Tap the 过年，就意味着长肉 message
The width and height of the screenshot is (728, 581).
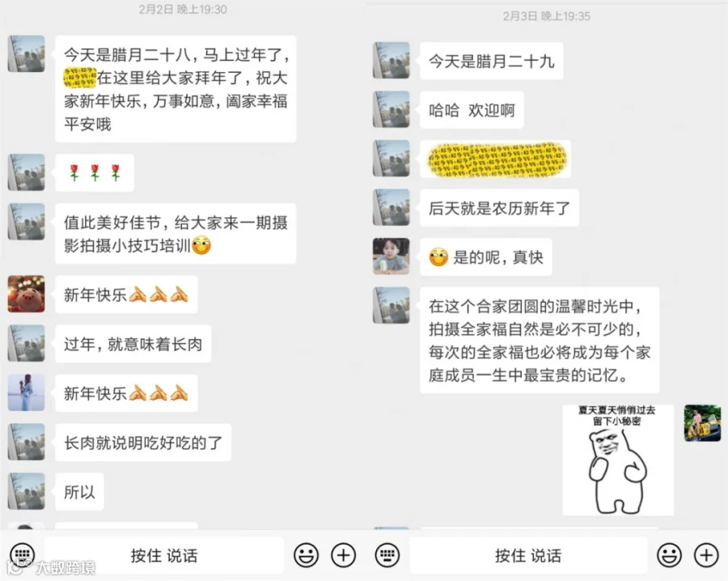[133, 344]
